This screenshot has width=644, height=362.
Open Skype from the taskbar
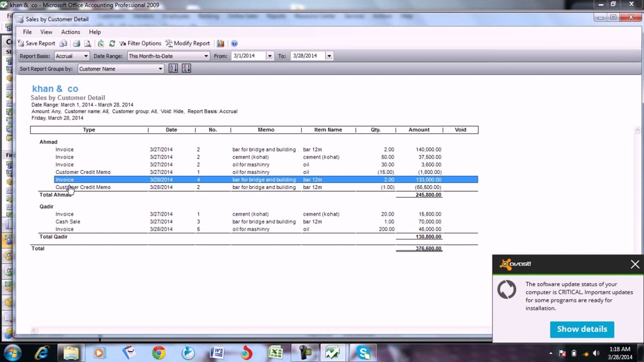(x=363, y=353)
